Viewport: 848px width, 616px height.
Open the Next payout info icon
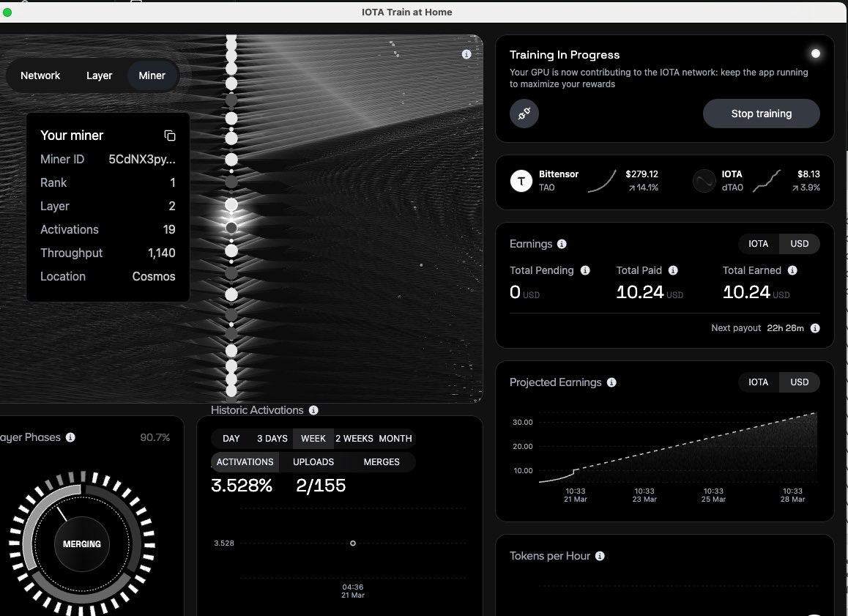click(x=815, y=328)
